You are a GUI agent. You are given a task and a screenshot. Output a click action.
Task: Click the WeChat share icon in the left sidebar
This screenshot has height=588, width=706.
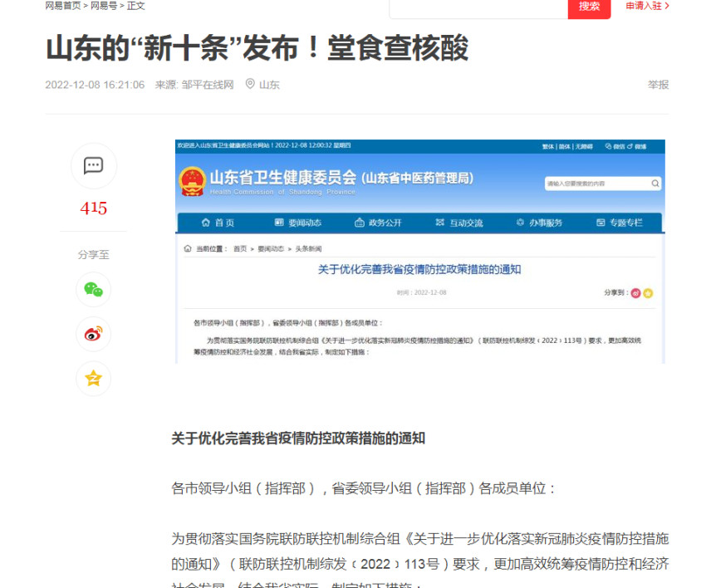coord(94,290)
